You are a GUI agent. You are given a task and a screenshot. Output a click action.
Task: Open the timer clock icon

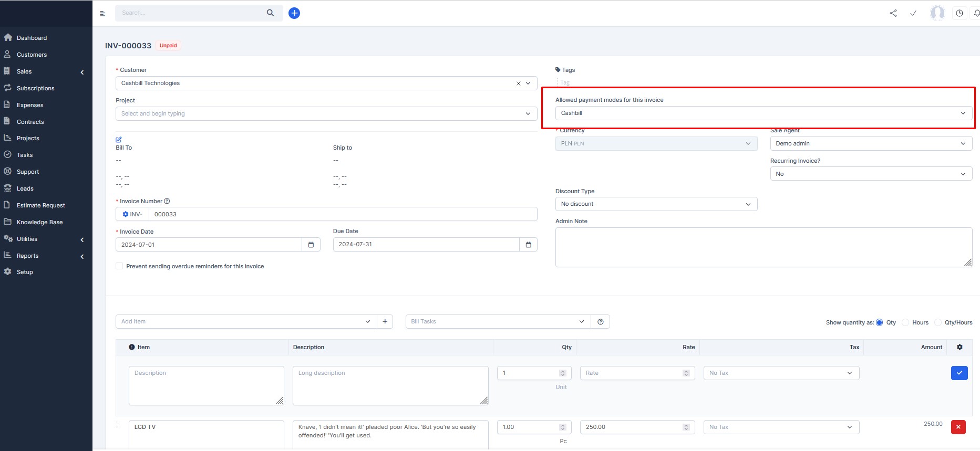pyautogui.click(x=960, y=13)
